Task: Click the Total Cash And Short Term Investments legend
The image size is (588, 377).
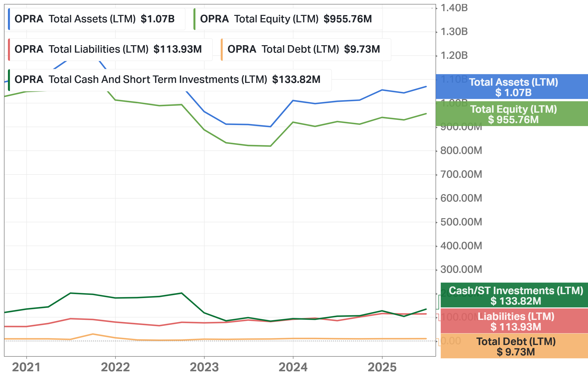Action: point(170,80)
